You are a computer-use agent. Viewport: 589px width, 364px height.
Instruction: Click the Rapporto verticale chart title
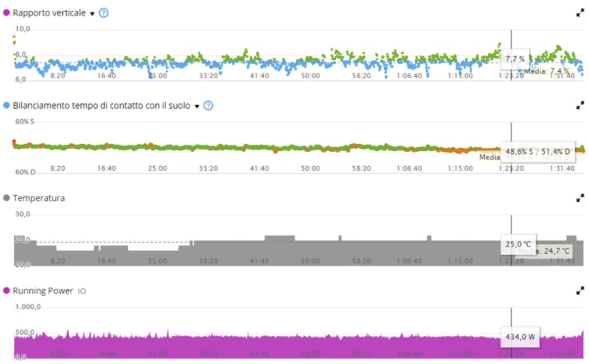[x=49, y=13]
